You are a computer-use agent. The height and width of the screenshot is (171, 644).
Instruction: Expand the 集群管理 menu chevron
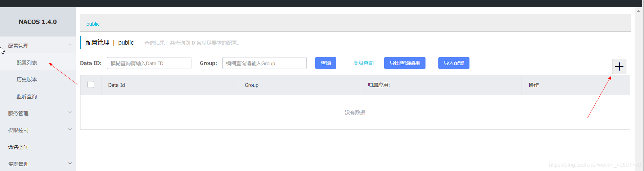tap(70, 164)
